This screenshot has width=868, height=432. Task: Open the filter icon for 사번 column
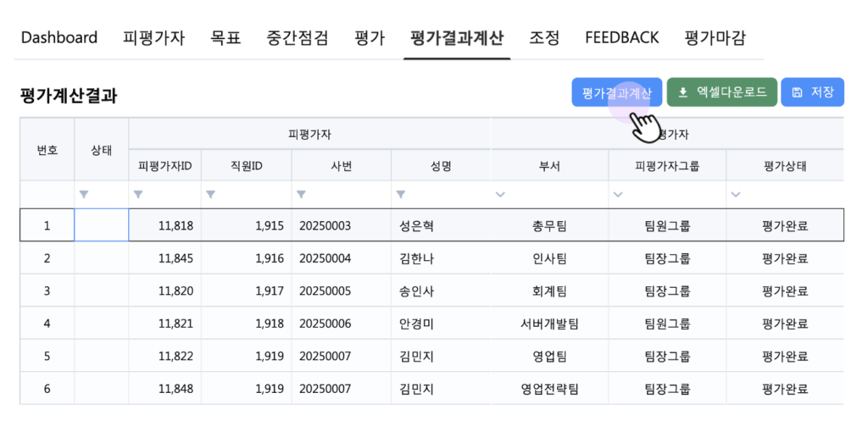pos(300,194)
